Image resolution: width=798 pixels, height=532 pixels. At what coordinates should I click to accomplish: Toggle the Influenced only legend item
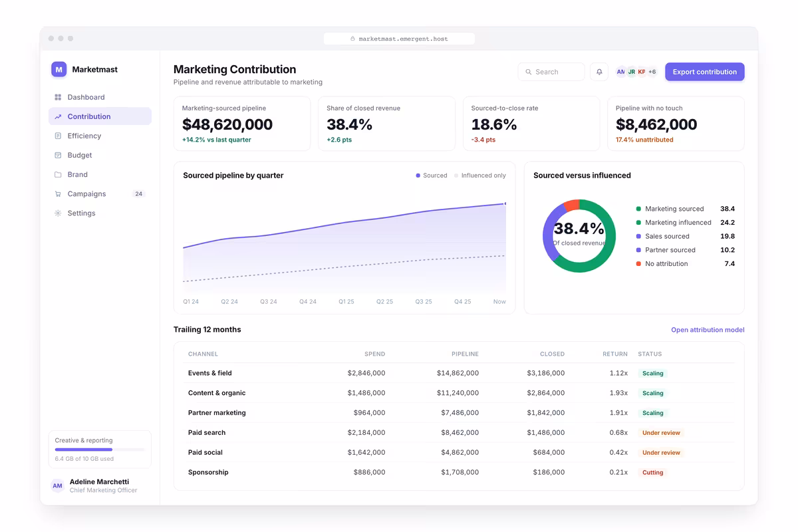[x=480, y=176]
